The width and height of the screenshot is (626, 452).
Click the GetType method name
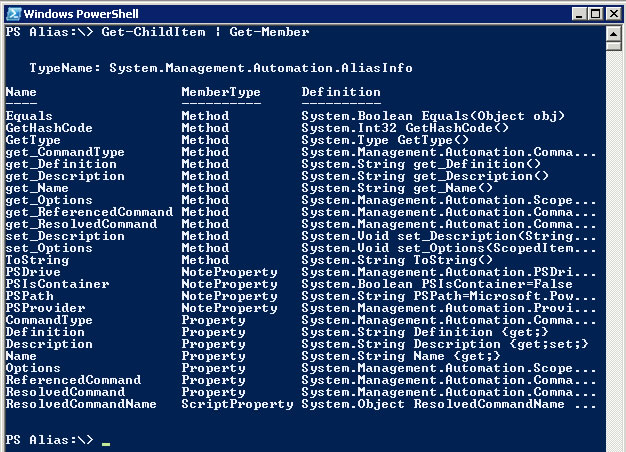(x=33, y=140)
